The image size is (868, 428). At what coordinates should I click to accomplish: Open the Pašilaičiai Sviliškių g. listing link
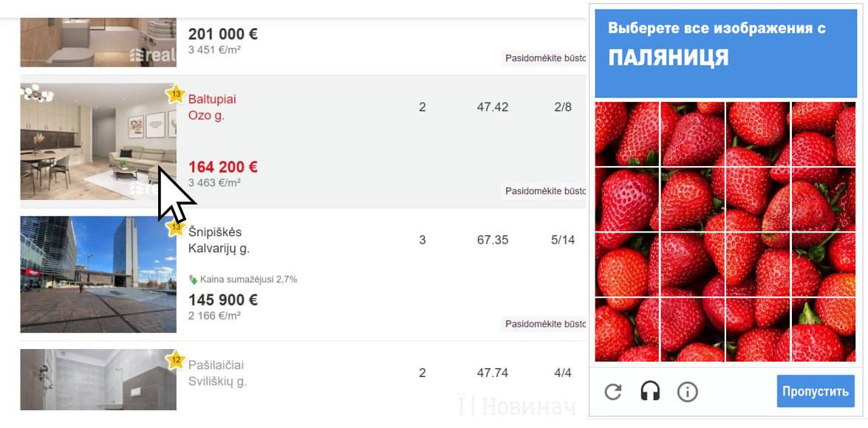pyautogui.click(x=217, y=373)
